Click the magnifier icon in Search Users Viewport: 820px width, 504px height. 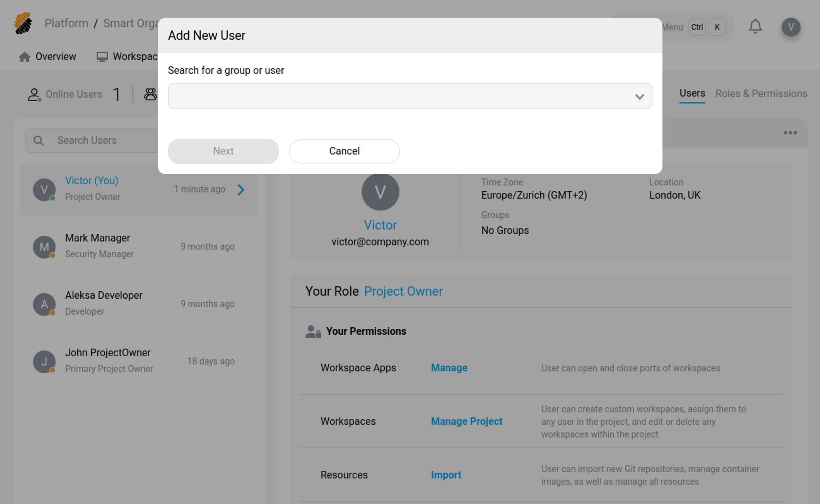(38, 140)
